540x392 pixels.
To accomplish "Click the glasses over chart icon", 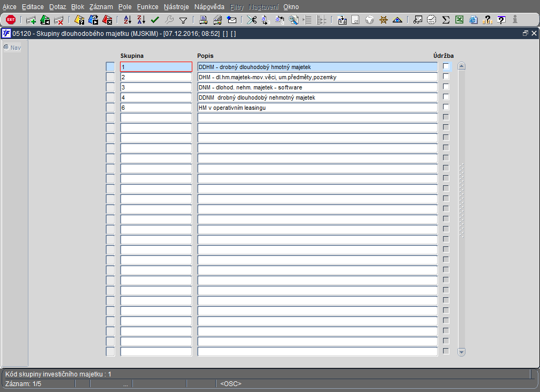I will coord(418,20).
